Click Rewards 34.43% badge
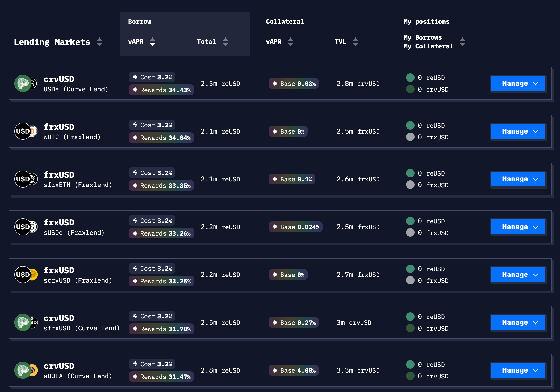 [x=161, y=90]
